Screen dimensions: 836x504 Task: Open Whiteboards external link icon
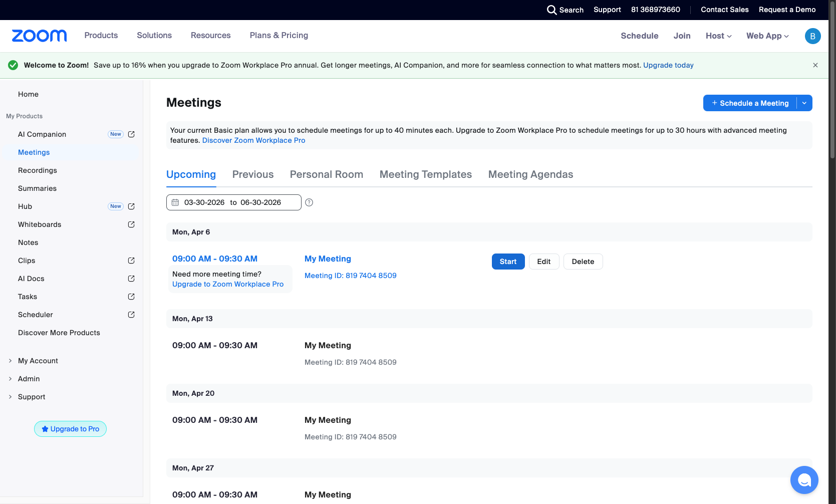click(x=131, y=224)
